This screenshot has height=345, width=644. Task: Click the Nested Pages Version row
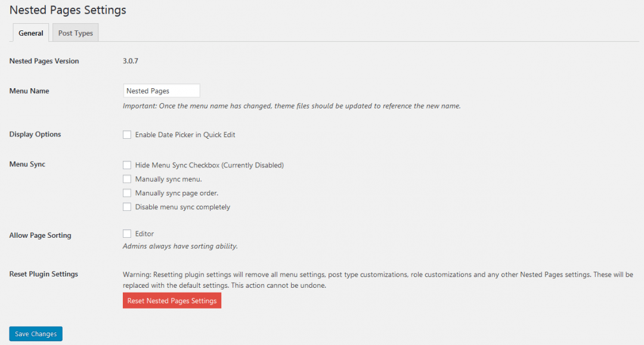44,61
